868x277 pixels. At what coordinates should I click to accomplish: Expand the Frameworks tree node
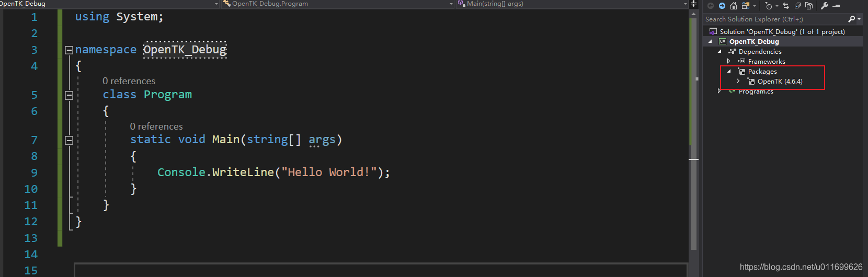[728, 61]
